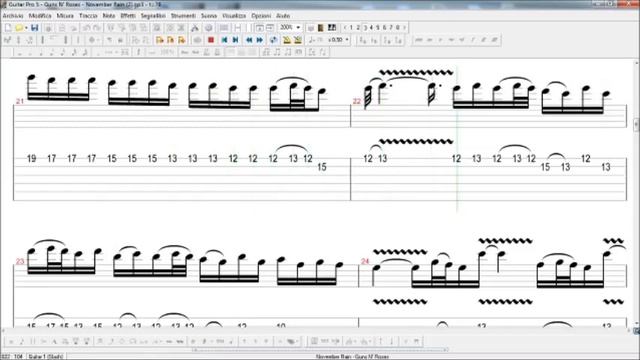This screenshot has height=360, width=640.
Task: Select track number 4 in track selector
Action: pyautogui.click(x=371, y=28)
